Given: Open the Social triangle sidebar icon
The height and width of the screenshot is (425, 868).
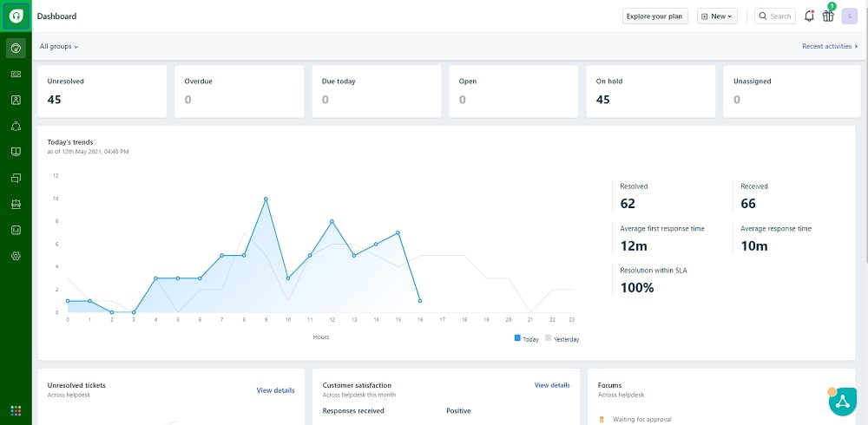Looking at the screenshot, I should (x=16, y=126).
